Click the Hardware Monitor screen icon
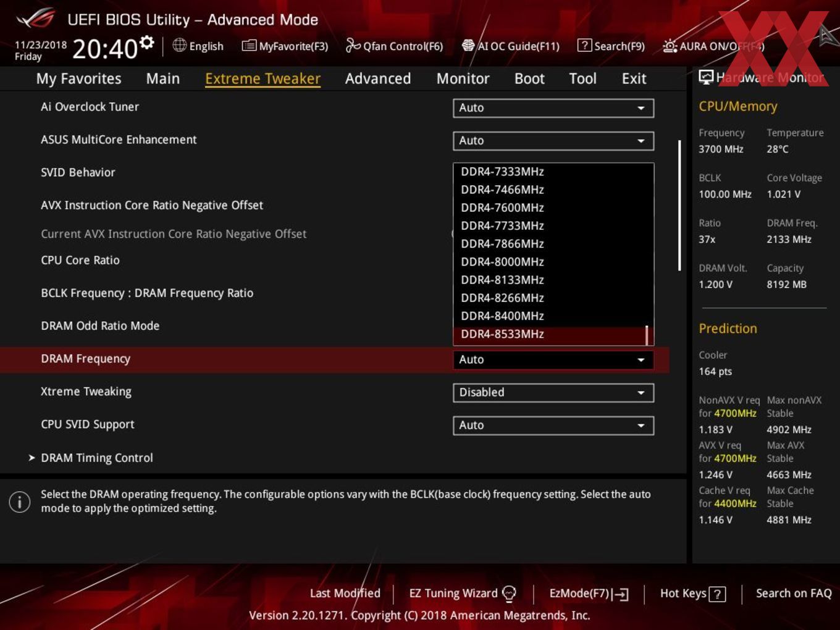The image size is (840, 630). tap(706, 77)
